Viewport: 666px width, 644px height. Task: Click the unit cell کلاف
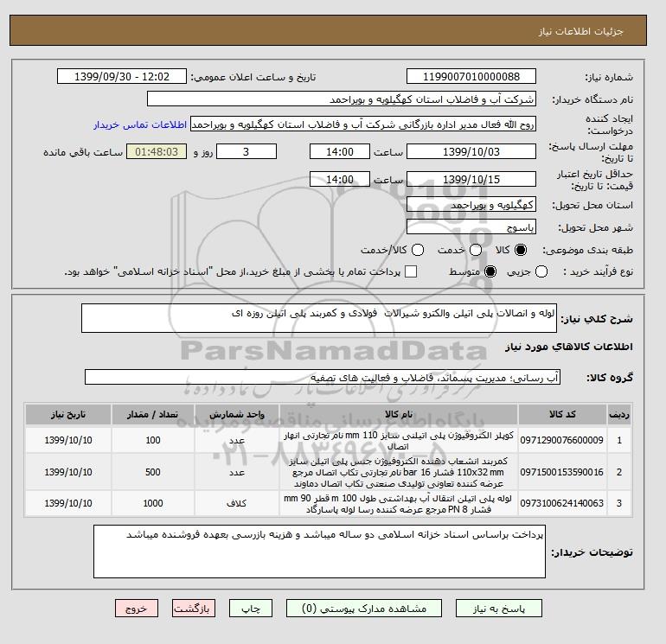coord(237,503)
